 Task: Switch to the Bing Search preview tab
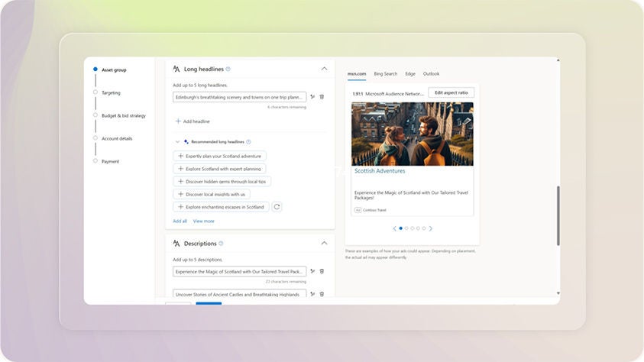385,74
